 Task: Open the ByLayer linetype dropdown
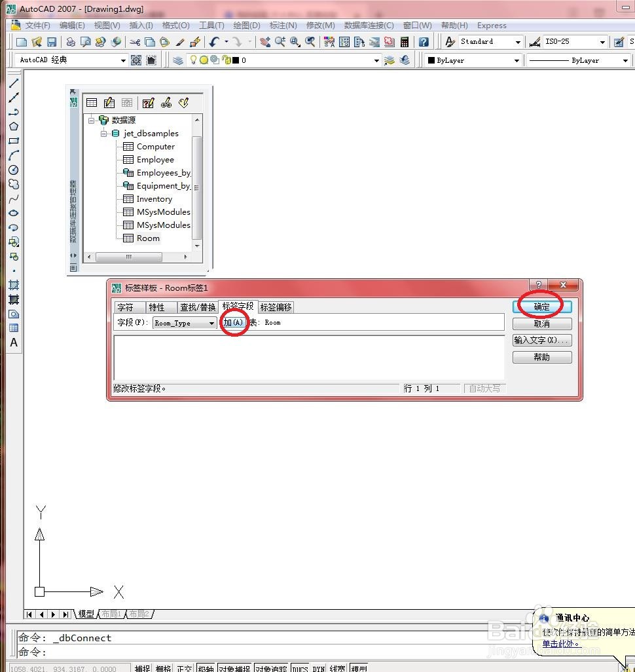(625, 60)
